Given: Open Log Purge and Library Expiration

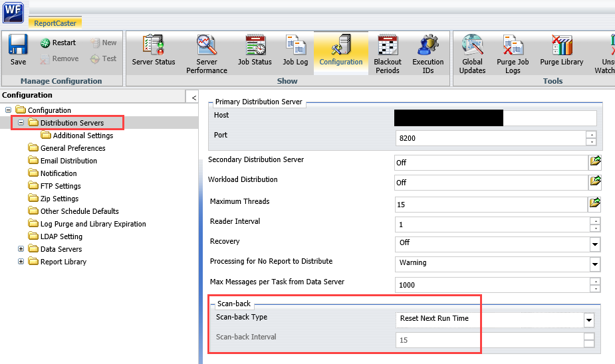Looking at the screenshot, I should 93,224.
